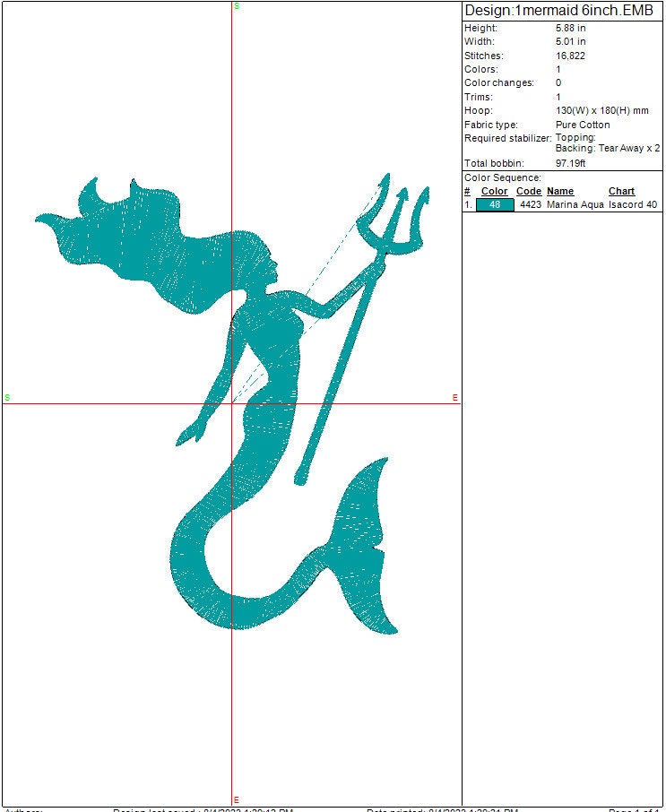Click the red crosshair center intersection

pyautogui.click(x=232, y=403)
